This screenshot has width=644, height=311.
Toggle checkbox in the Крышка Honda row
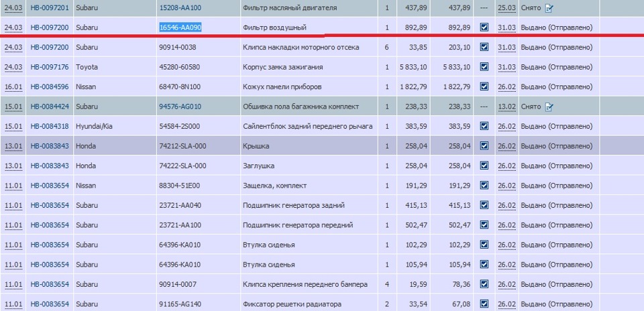point(484,145)
